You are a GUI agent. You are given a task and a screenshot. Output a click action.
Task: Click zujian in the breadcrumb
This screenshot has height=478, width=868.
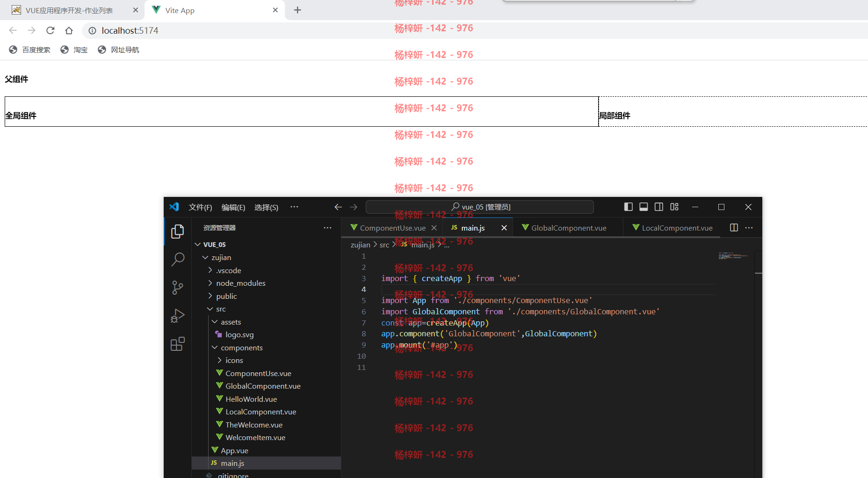click(x=360, y=245)
